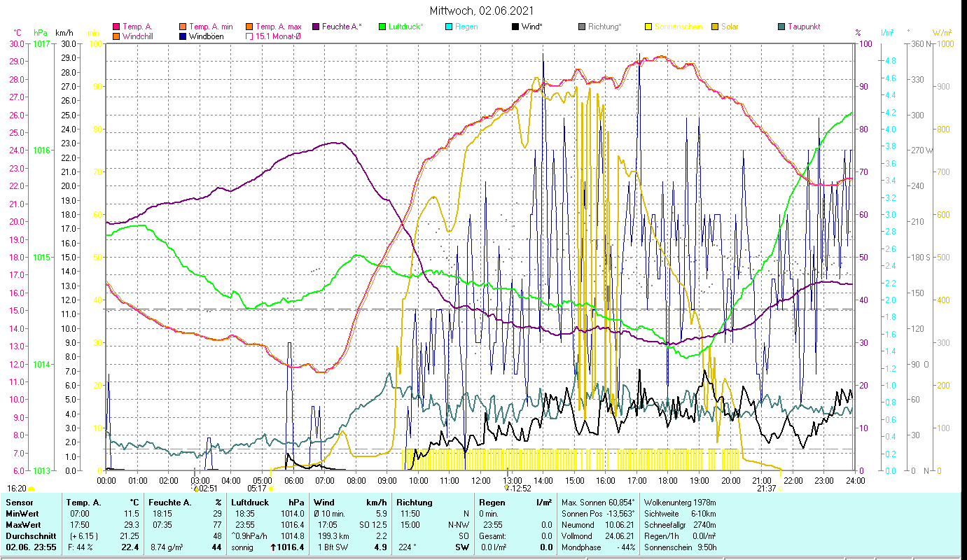The width and height of the screenshot is (967, 560).
Task: Click the wind gust value 'SO 12.5'
Action: [x=373, y=525]
